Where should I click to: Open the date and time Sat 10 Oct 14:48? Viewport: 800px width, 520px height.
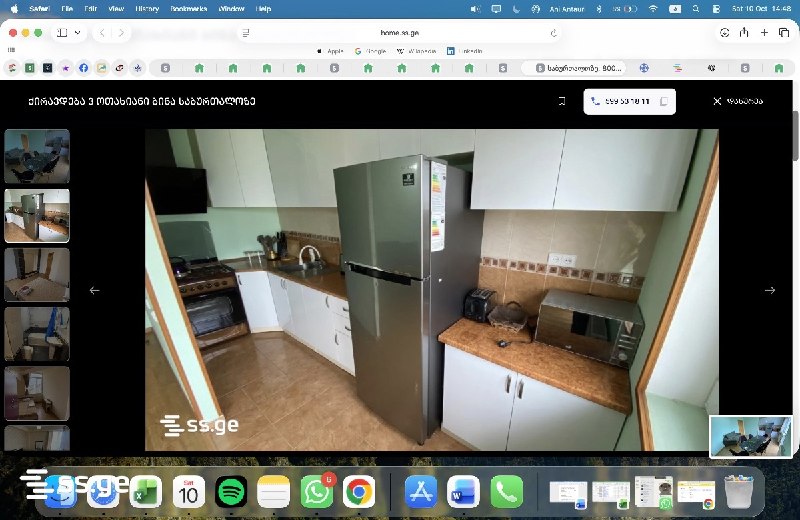point(761,9)
